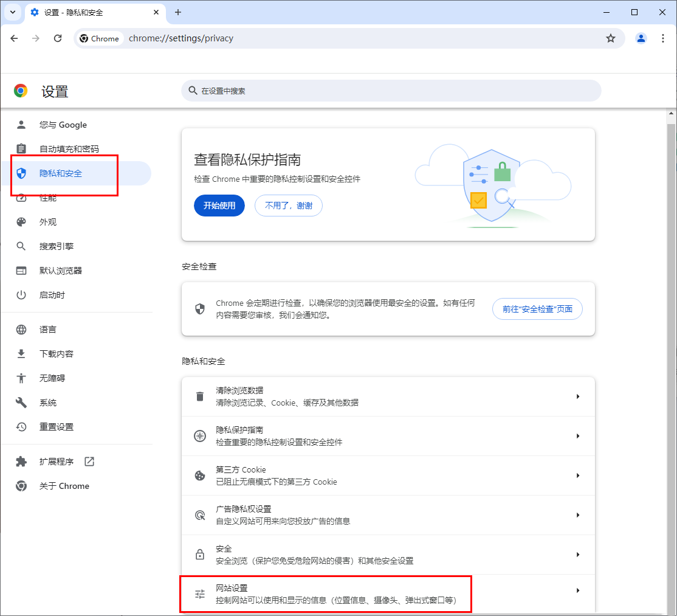Open 搜索引擎 in sidebar
Viewport: 677px width, 616px height.
point(77,246)
